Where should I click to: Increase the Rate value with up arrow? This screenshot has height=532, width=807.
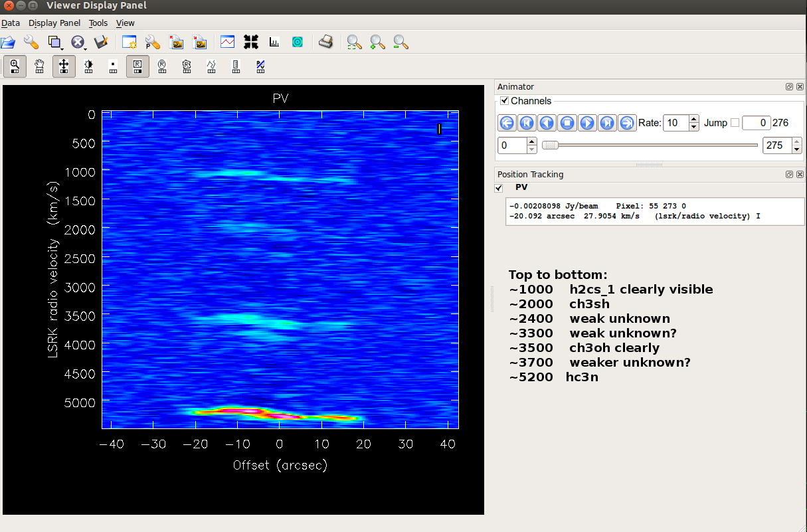pyautogui.click(x=694, y=119)
